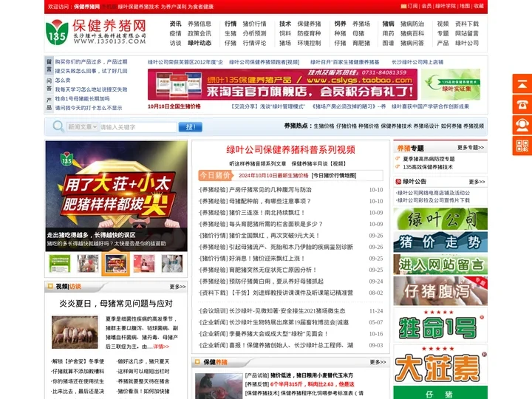
Task: Open 养猪场 navigation item
Action: pos(361,24)
